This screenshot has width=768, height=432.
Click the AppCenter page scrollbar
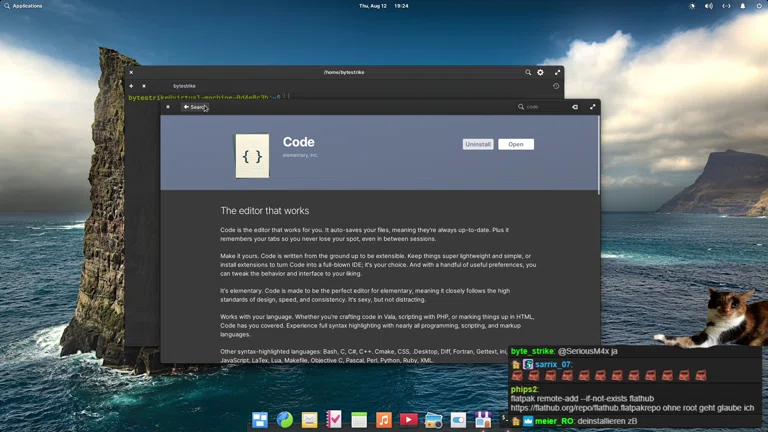pyautogui.click(x=598, y=154)
